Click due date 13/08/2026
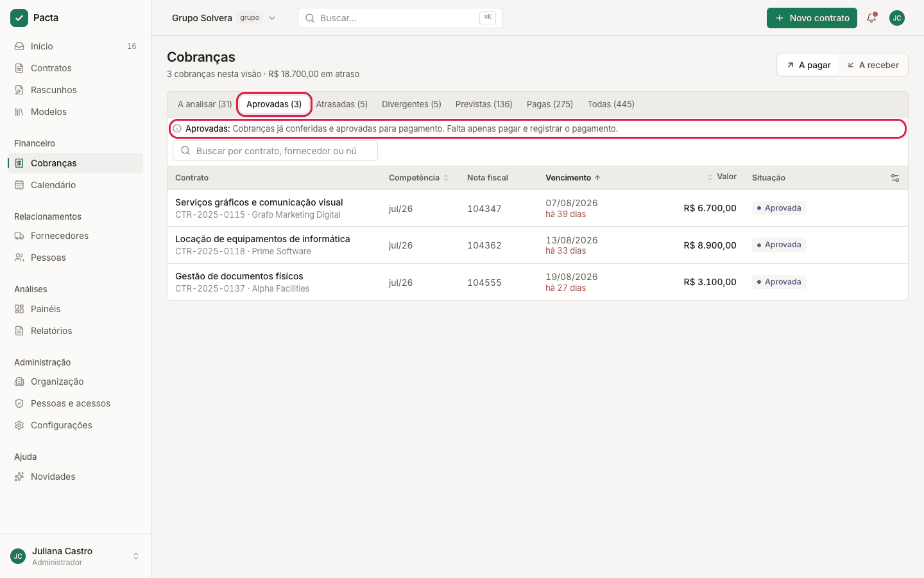 tap(572, 240)
